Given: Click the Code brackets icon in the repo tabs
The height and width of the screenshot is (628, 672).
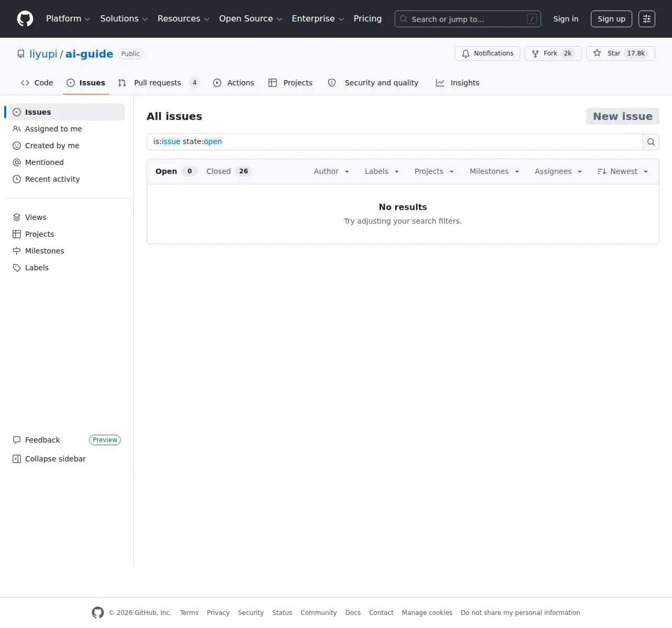Looking at the screenshot, I should (25, 83).
